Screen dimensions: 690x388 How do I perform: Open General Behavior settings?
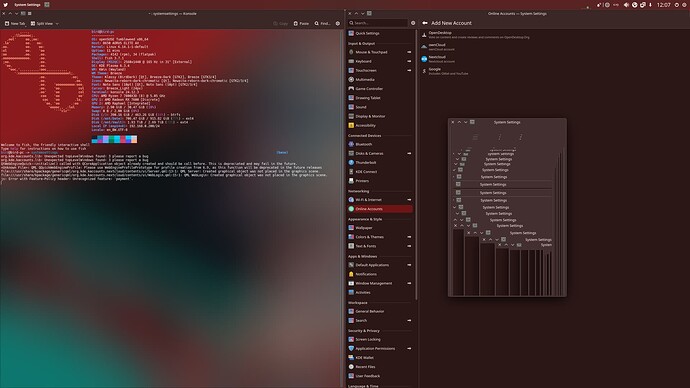pos(380,311)
